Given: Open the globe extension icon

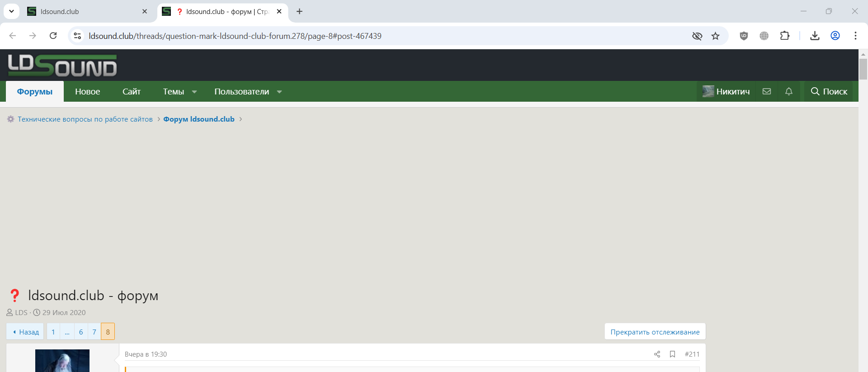Looking at the screenshot, I should (x=764, y=36).
